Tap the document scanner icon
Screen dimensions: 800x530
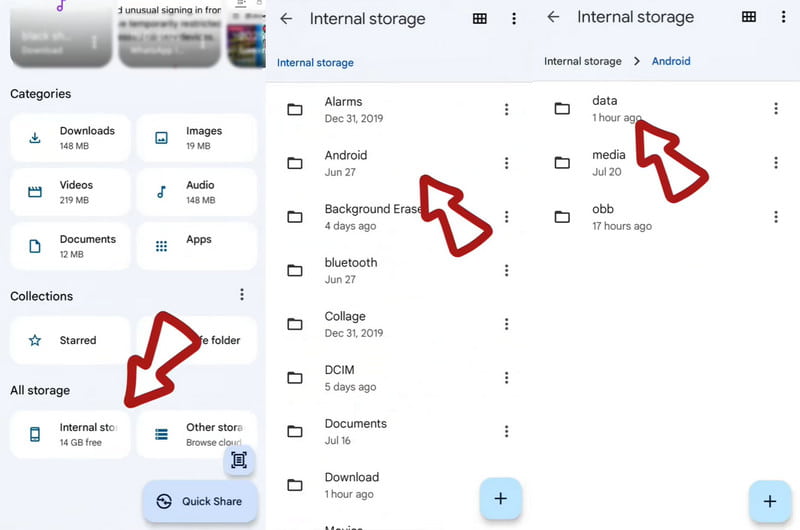coord(238,460)
